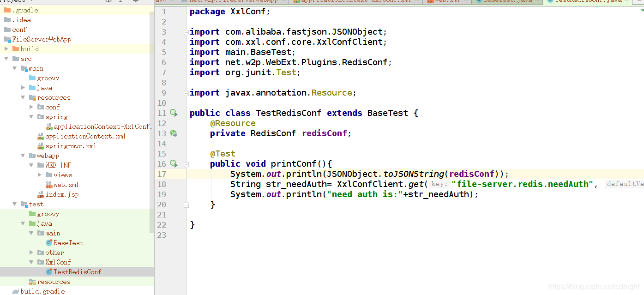Click the TestRedisConf class icon in tree
Screen dimensions: 644x295
click(x=49, y=272)
